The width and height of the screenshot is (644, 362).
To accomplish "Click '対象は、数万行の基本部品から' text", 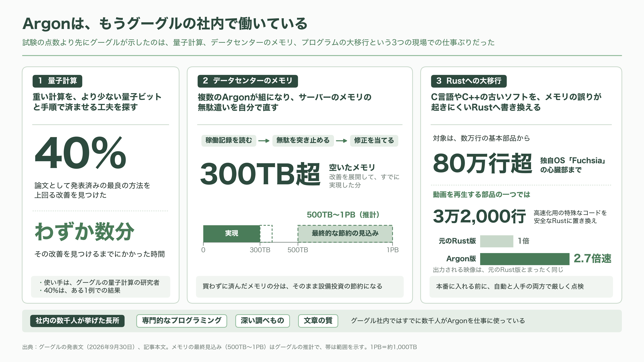I will 481,138.
